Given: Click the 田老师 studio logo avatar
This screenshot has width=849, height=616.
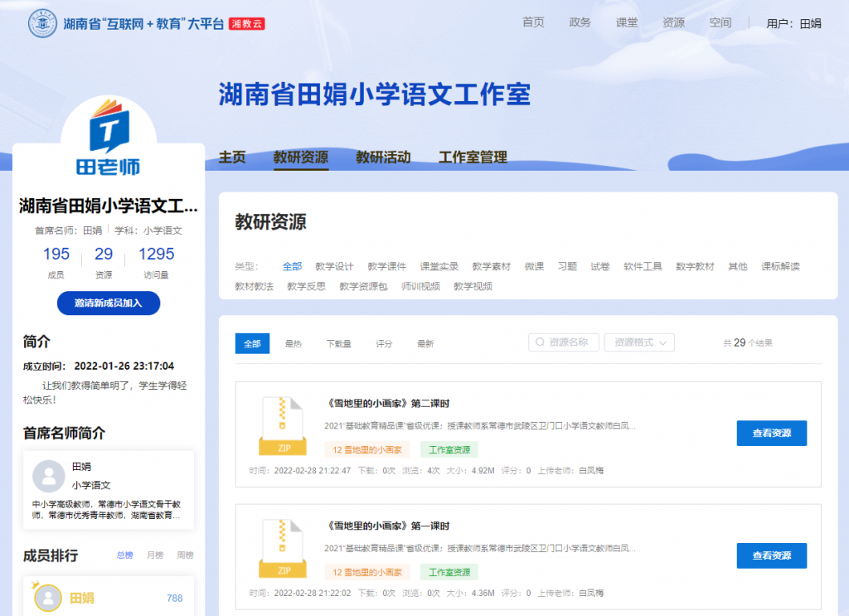Looking at the screenshot, I should [x=114, y=137].
